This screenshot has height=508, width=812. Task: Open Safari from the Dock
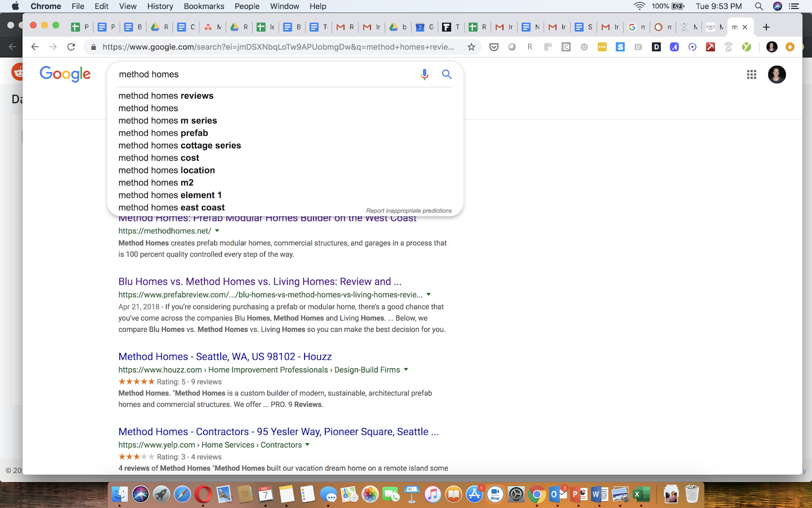182,494
